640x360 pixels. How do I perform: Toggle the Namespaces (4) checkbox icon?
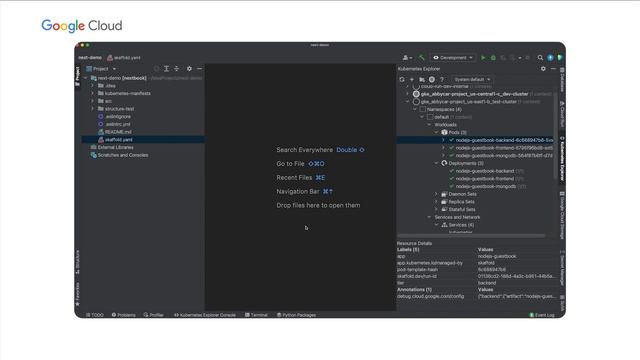click(423, 109)
